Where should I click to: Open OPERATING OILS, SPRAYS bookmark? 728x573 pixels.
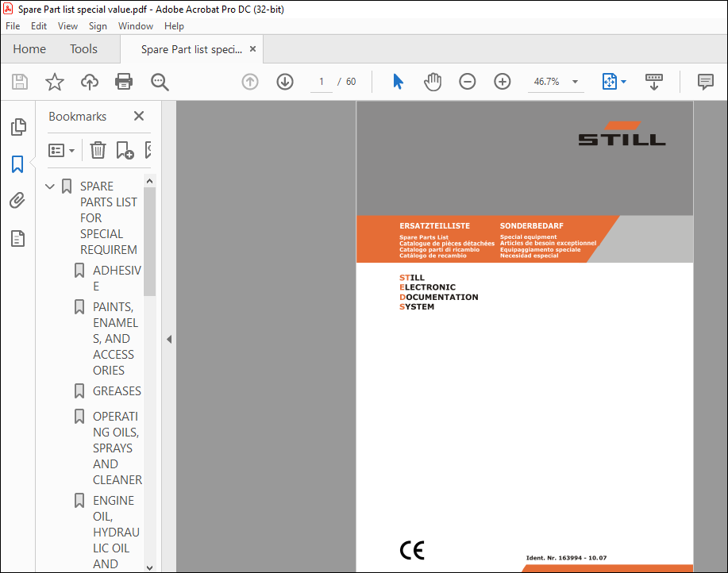[117, 448]
